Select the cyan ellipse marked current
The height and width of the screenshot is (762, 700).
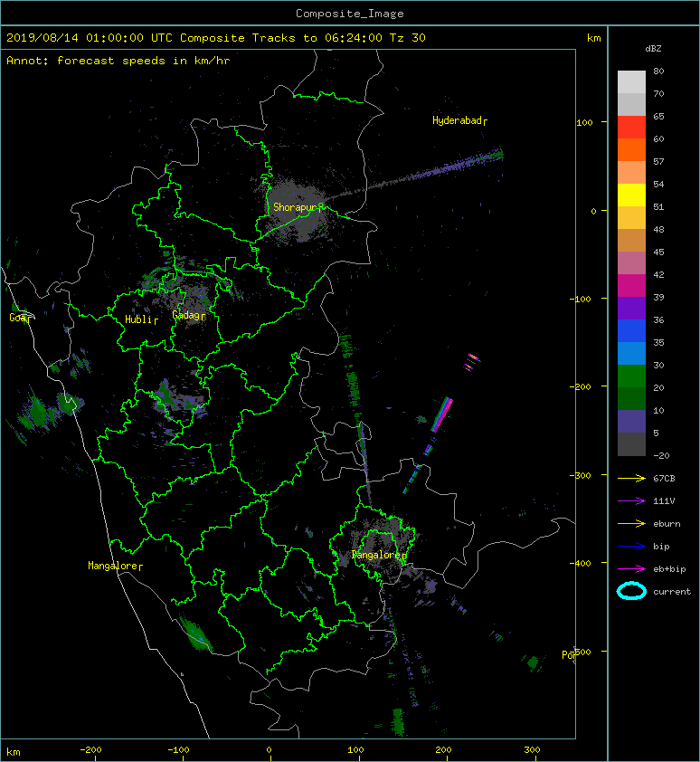[x=631, y=591]
